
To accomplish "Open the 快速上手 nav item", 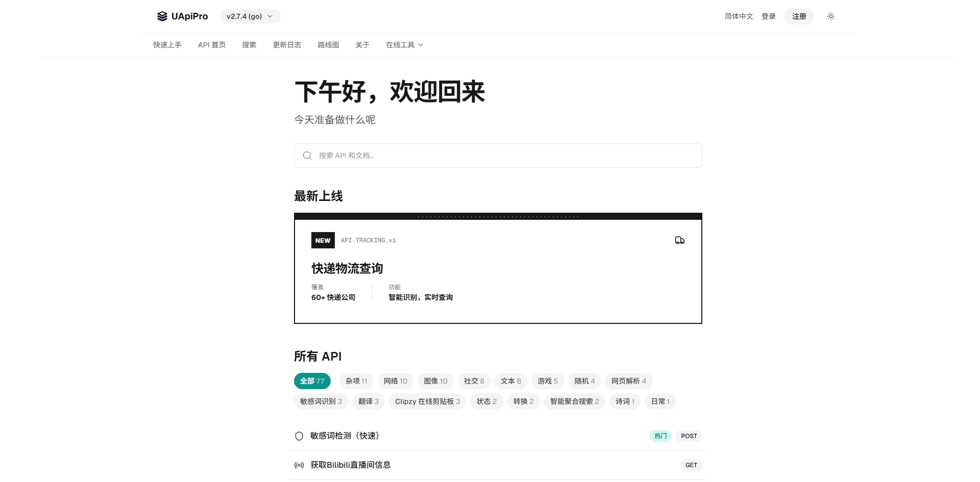I will coord(167,45).
